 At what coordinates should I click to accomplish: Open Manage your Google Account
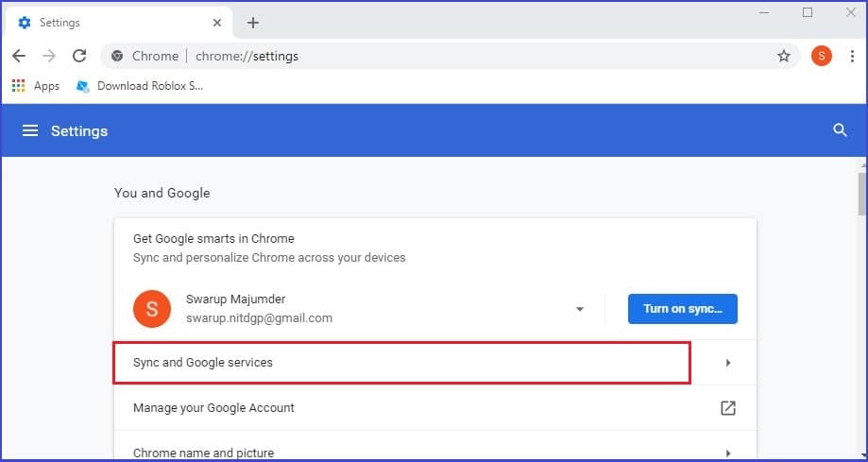[x=435, y=408]
